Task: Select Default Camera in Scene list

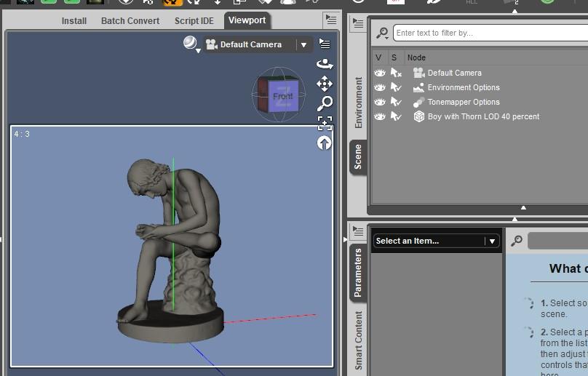Action: point(455,73)
